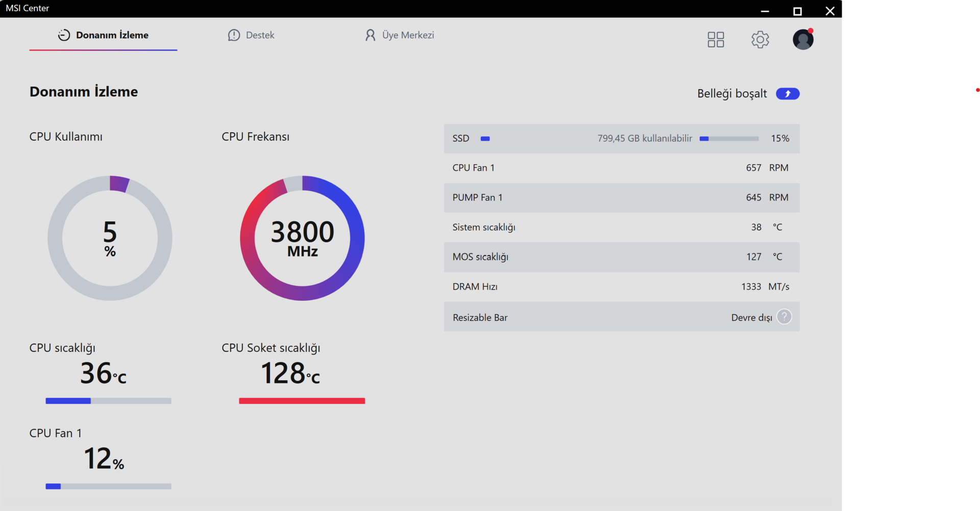The width and height of the screenshot is (980, 511).
Task: Click the CPU Fan 1 percentage bar
Action: click(x=108, y=487)
